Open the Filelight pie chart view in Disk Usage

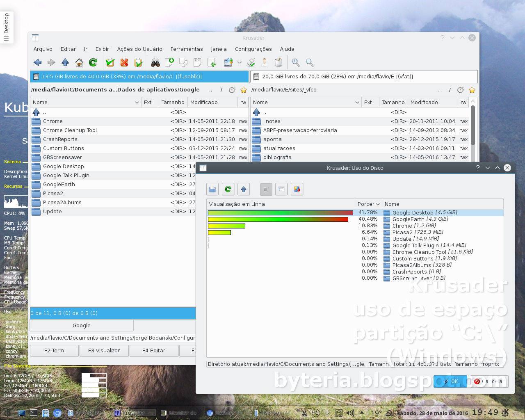click(x=297, y=189)
